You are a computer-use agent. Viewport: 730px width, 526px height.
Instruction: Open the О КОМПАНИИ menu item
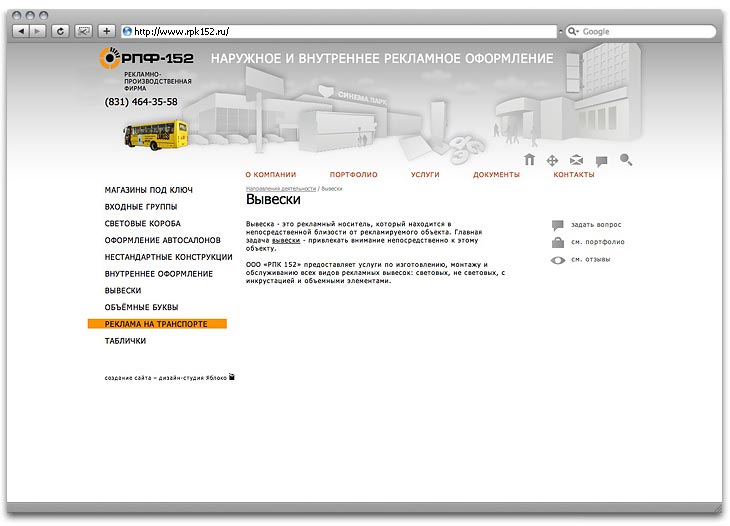tap(270, 175)
